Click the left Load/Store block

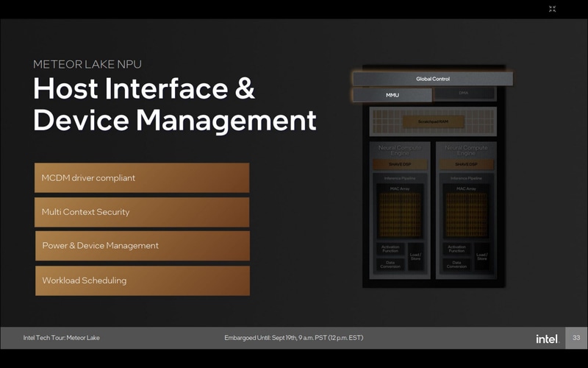(415, 256)
